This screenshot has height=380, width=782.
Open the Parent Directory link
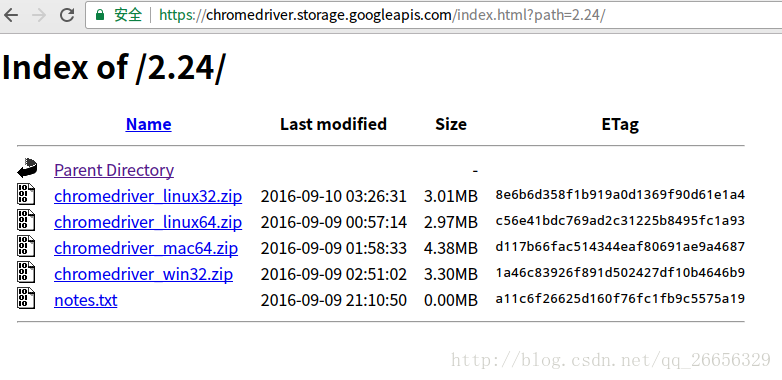(x=114, y=170)
